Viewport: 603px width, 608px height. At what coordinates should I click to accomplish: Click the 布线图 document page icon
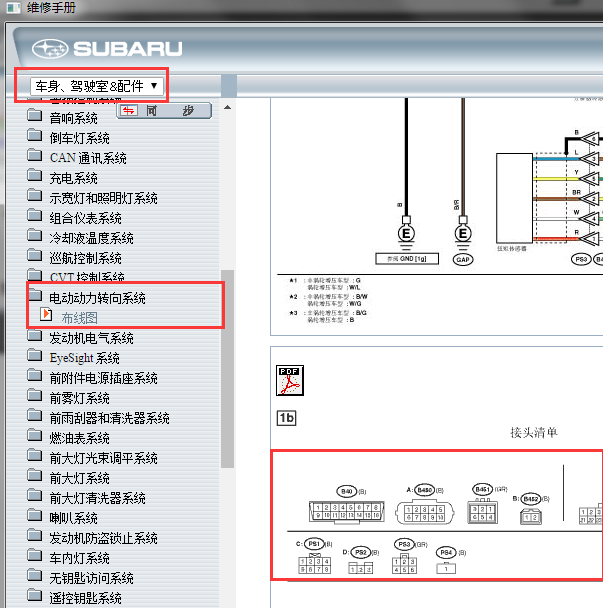46,314
